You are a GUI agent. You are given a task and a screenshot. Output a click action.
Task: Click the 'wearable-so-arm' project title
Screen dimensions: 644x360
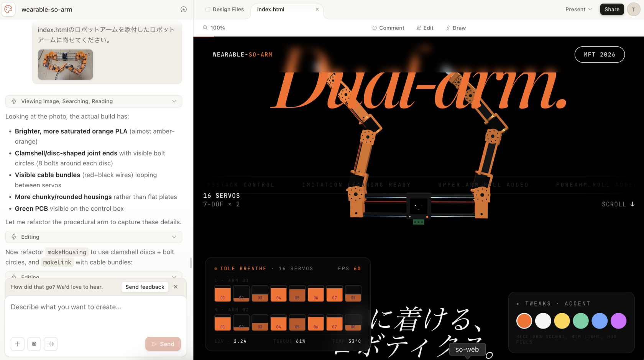click(x=47, y=10)
